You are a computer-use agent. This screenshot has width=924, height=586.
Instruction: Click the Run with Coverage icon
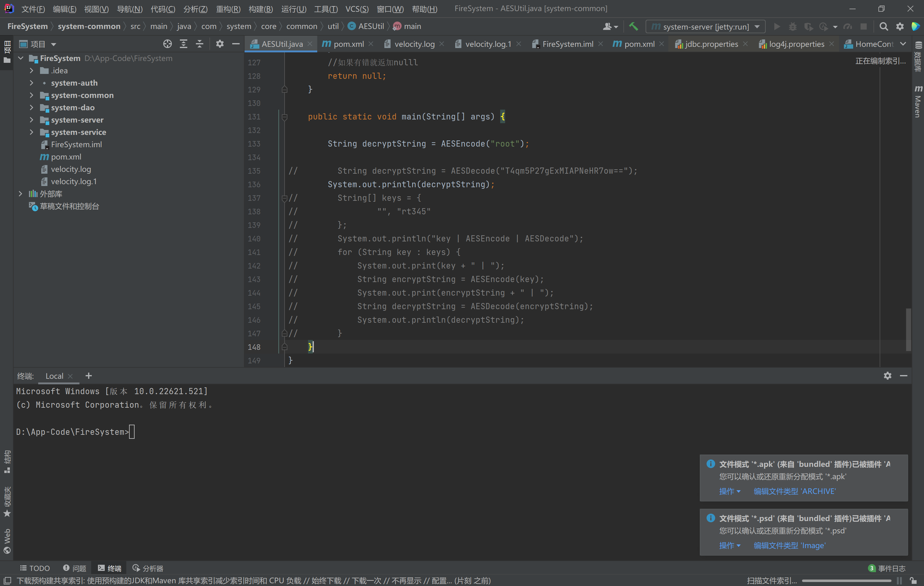(808, 26)
